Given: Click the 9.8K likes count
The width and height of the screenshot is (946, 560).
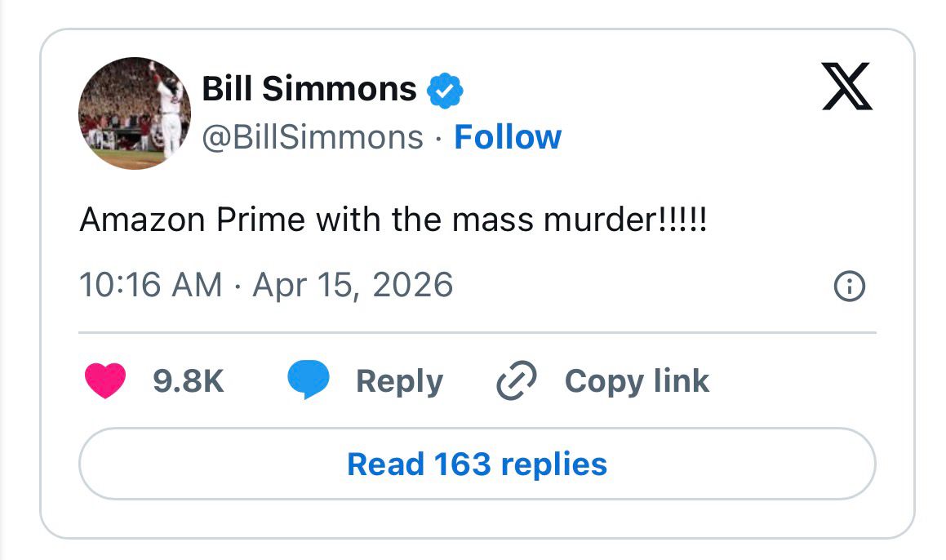Looking at the screenshot, I should coord(188,381).
